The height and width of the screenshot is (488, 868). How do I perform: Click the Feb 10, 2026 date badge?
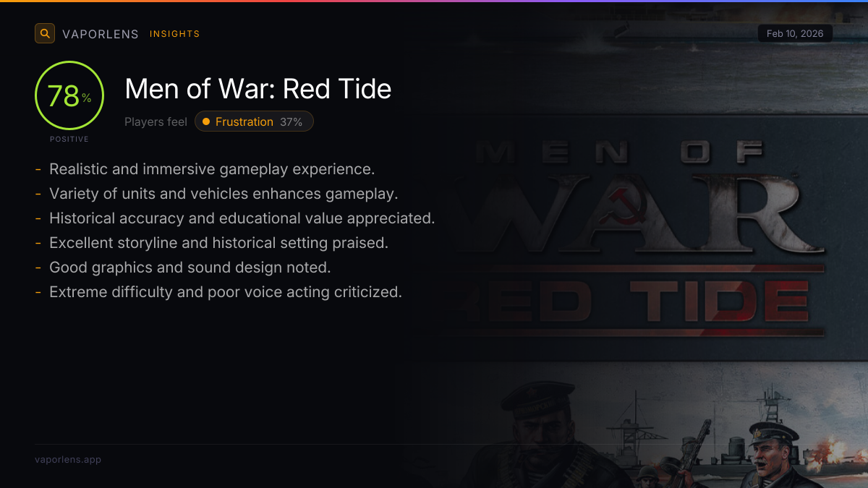click(795, 34)
